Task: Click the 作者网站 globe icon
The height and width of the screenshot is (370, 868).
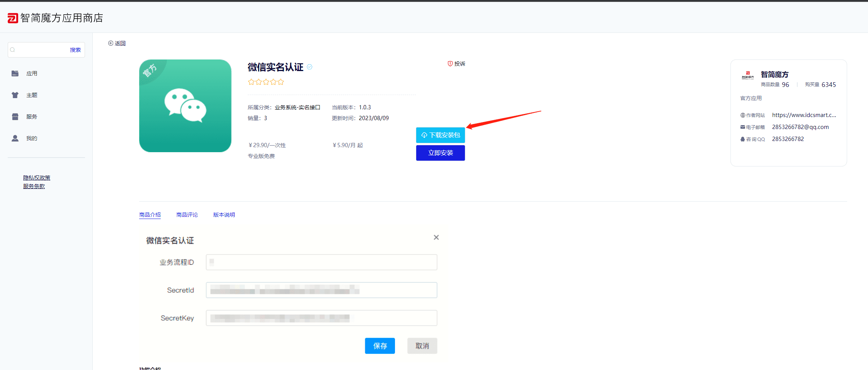Action: point(743,115)
